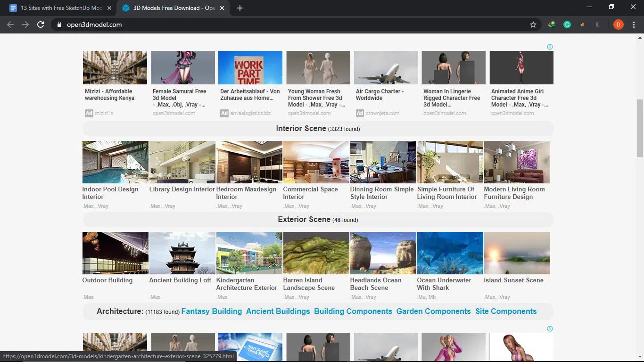Screen dimensions: 644x362
Task: Open the Garden Components link
Action: [433, 311]
